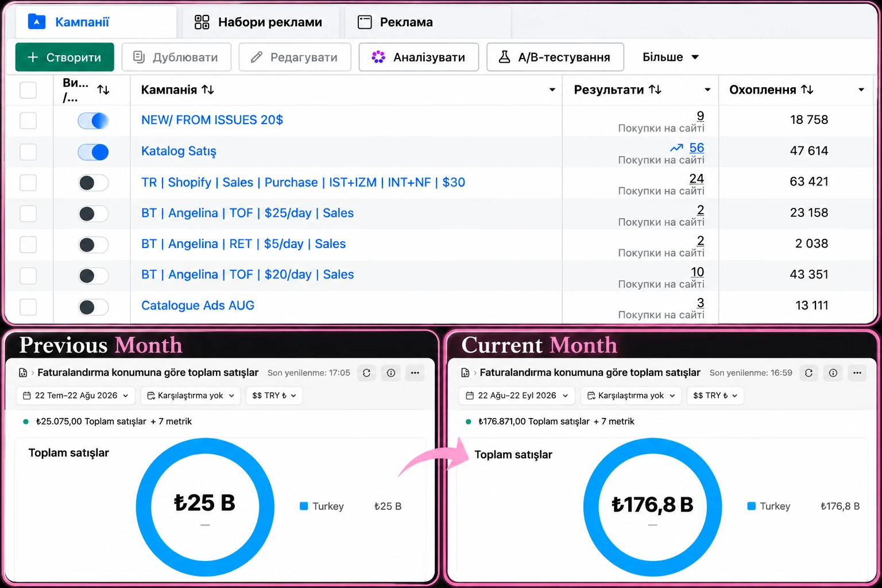Viewport: 882px width, 588px height.
Task: Tick the checkbox for Katalog Satış row
Action: pyautogui.click(x=28, y=152)
